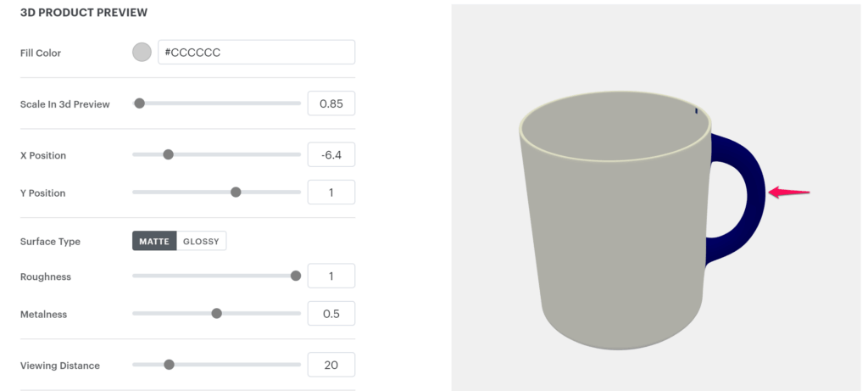Click the Fill Color hex input field
This screenshot has height=391, width=868.
pos(256,53)
